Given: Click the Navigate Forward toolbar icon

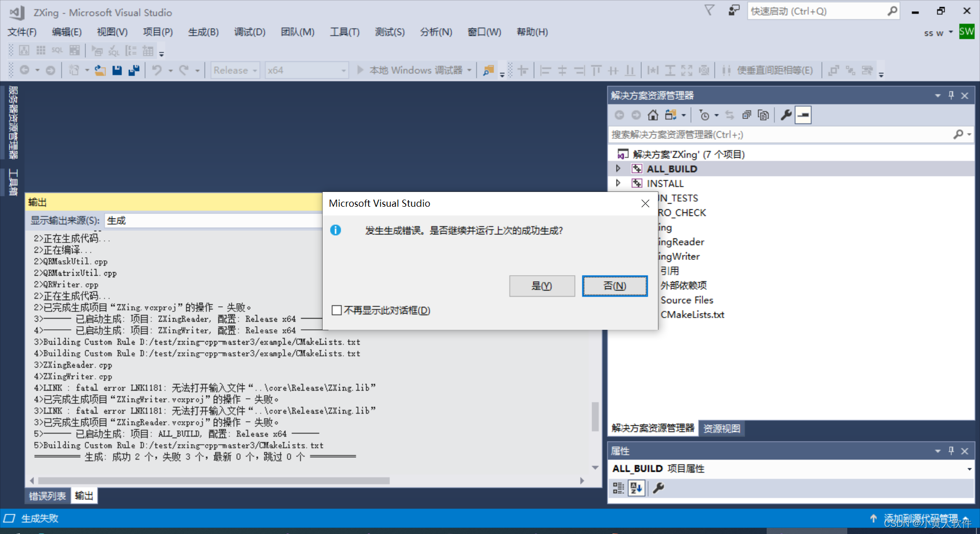Looking at the screenshot, I should tap(51, 70).
